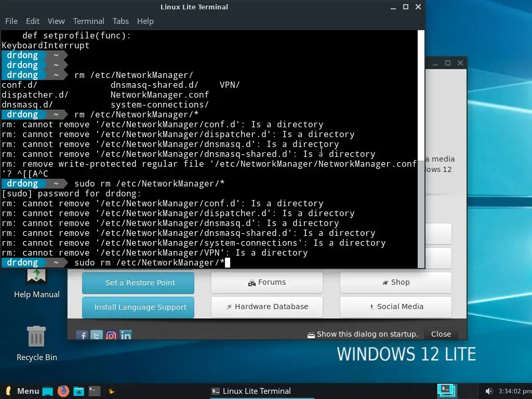Maximize the background welcome dialog window
Image resolution: width=532 pixels, height=399 pixels.
click(448, 63)
